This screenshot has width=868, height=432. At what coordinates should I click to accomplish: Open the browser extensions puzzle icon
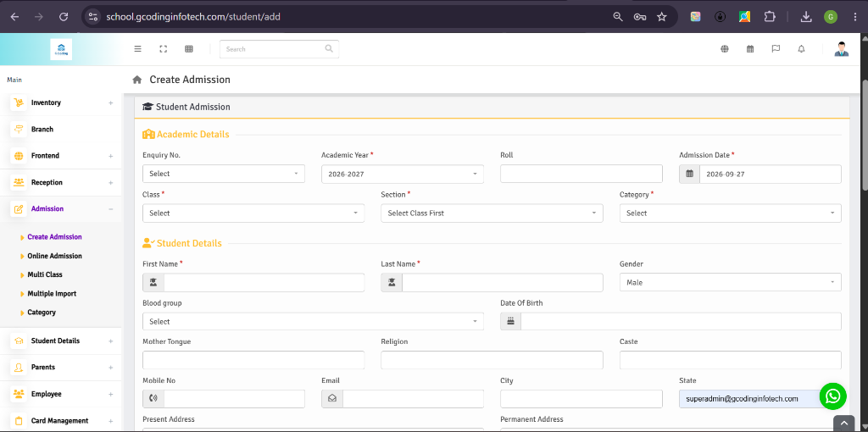coord(770,17)
